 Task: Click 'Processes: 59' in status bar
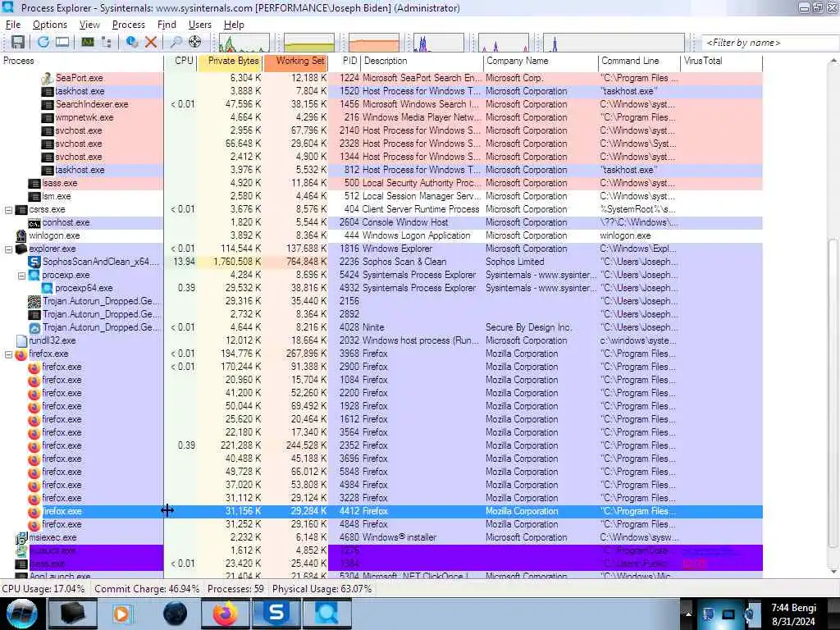pos(235,589)
